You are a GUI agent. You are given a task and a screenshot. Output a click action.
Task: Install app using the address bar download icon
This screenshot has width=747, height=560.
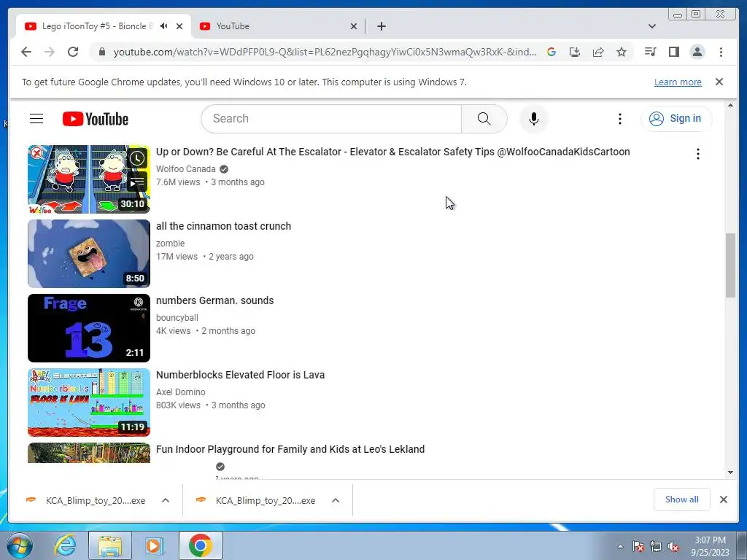click(575, 52)
